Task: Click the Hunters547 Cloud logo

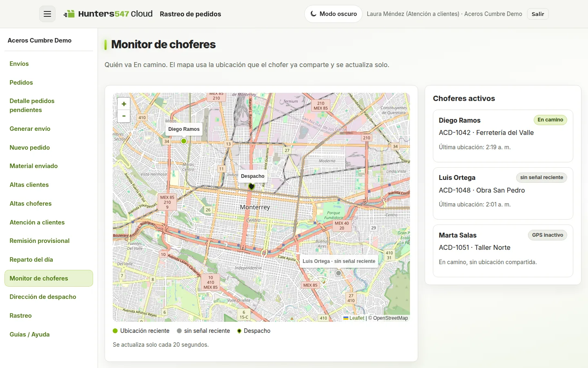Action: [108, 14]
